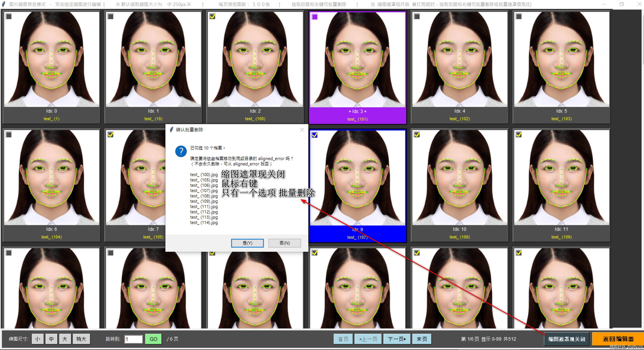Set thumbnail size to 小
Screen dimensions: 644x350
tap(38, 339)
